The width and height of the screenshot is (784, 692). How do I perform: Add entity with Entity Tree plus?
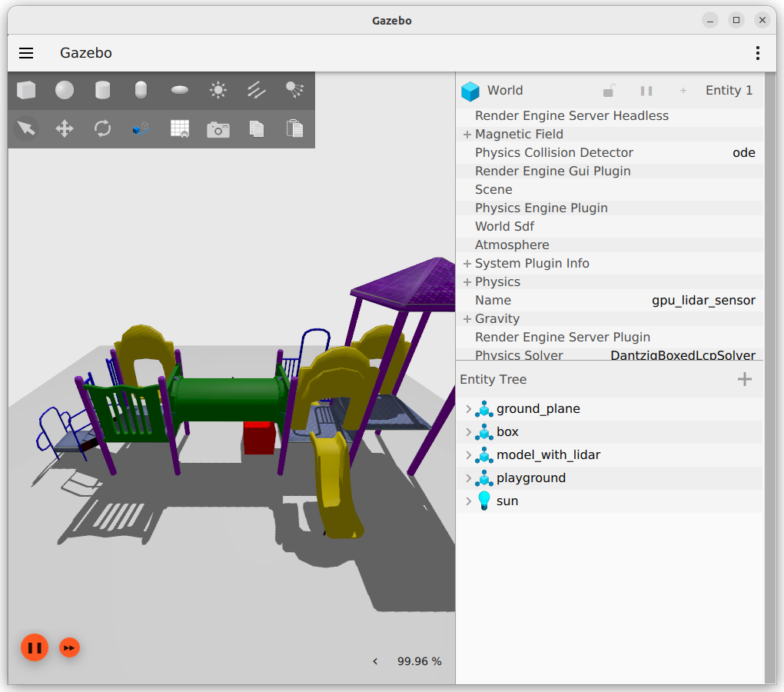[745, 379]
